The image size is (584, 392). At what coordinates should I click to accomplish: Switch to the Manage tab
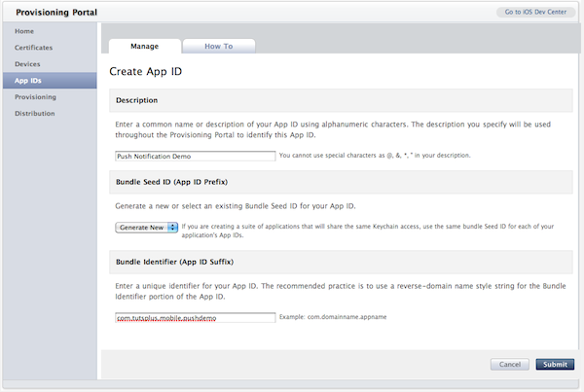pos(145,46)
